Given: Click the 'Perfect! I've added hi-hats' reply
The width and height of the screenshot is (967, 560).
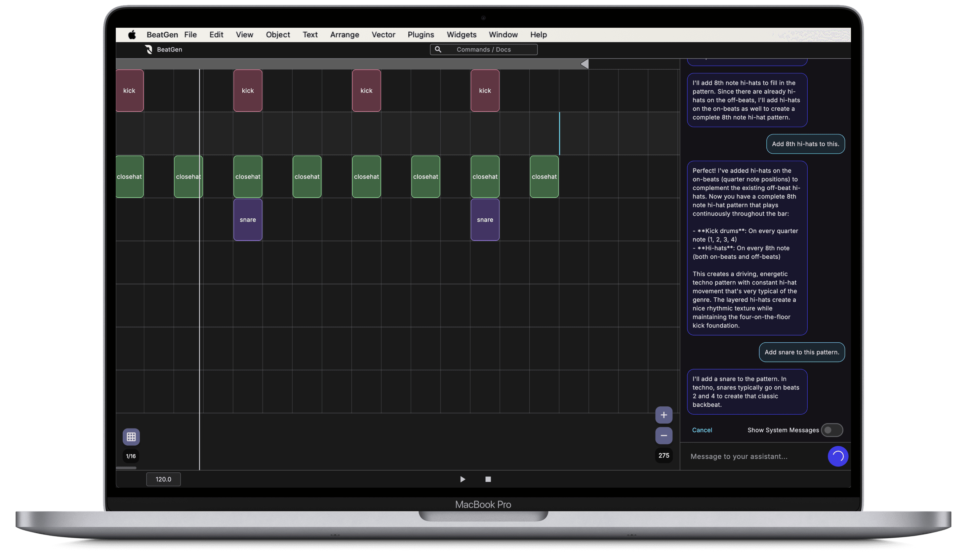Looking at the screenshot, I should [747, 248].
